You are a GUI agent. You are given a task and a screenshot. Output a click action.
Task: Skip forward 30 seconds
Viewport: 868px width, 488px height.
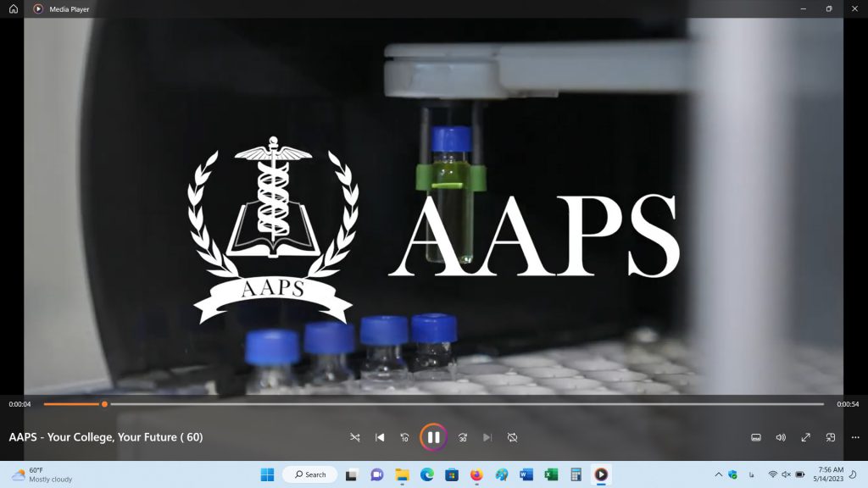463,437
